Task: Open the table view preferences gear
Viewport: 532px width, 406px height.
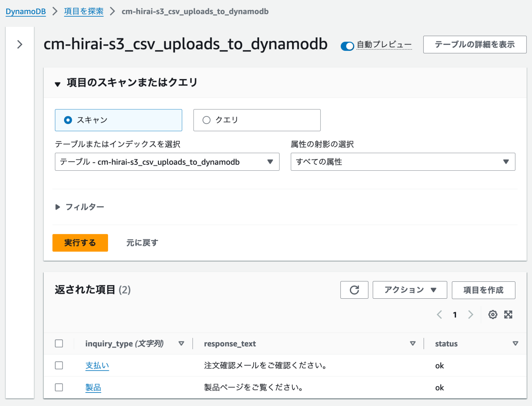Action: 493,315
